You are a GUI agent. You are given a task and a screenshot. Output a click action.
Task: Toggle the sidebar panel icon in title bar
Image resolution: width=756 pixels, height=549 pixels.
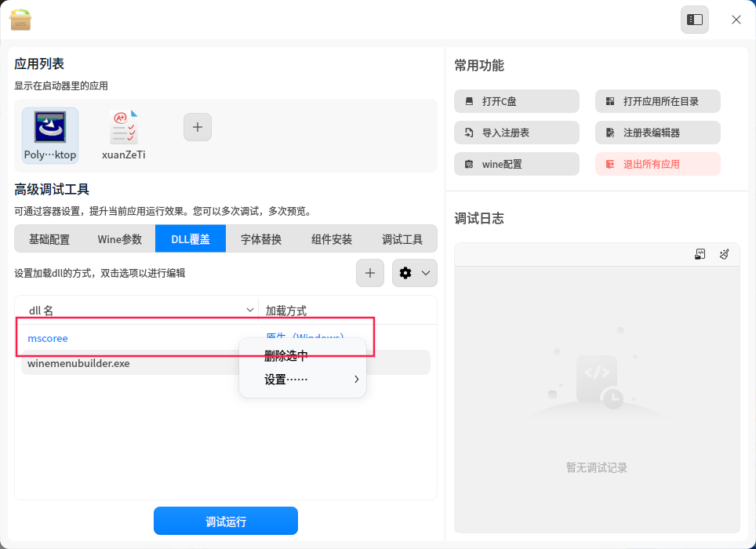pyautogui.click(x=694, y=20)
